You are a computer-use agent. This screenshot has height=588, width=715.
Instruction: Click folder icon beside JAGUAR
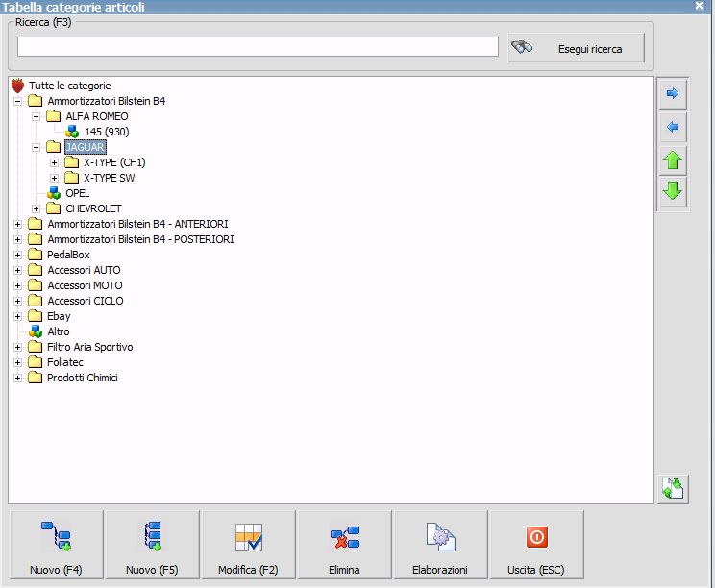(x=54, y=147)
